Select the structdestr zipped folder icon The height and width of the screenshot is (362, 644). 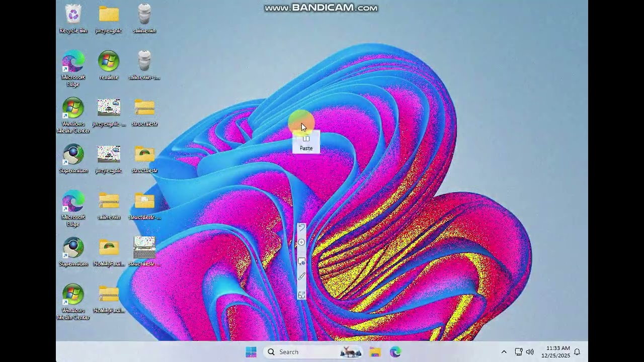tap(144, 113)
